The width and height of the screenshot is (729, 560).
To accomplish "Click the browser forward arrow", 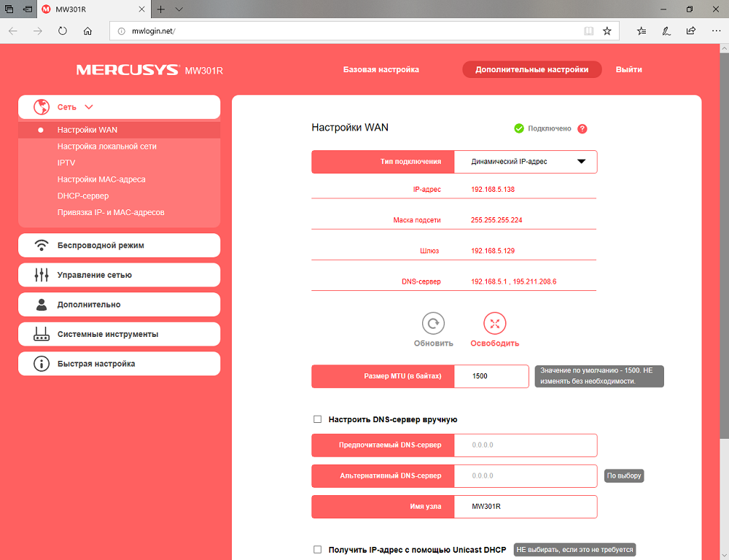I will coord(38,31).
